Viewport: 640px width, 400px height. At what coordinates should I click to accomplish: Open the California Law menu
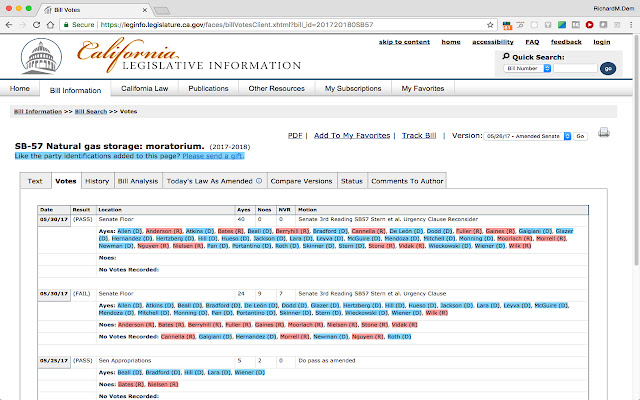tap(144, 89)
